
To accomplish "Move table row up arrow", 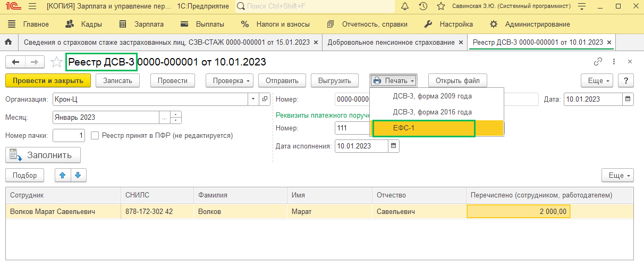I will coord(63,175).
